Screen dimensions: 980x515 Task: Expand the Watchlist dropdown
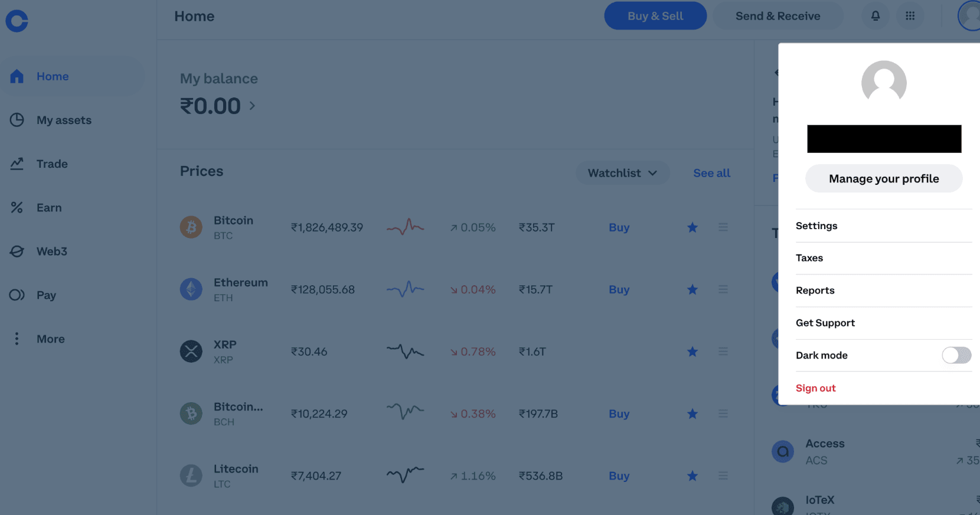point(622,173)
